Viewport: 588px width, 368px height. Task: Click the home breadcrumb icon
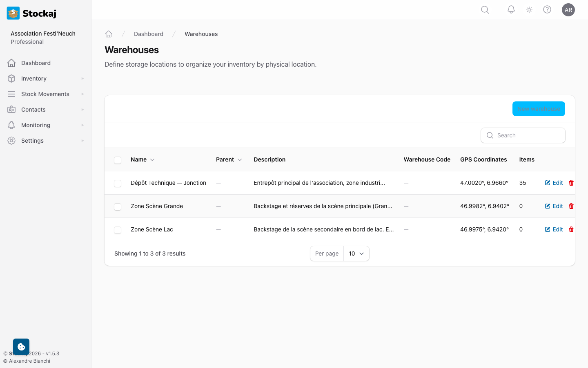(x=109, y=34)
